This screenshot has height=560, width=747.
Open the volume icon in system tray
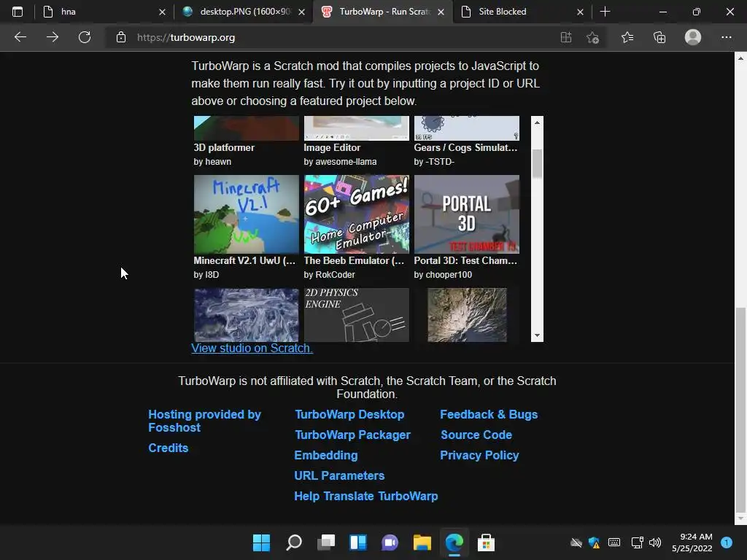pos(655,542)
